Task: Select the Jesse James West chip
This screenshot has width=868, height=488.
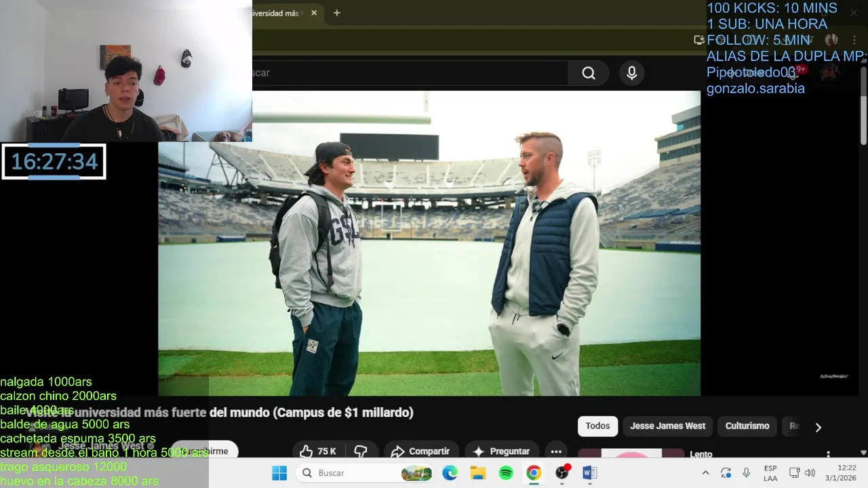Action: [x=667, y=426]
